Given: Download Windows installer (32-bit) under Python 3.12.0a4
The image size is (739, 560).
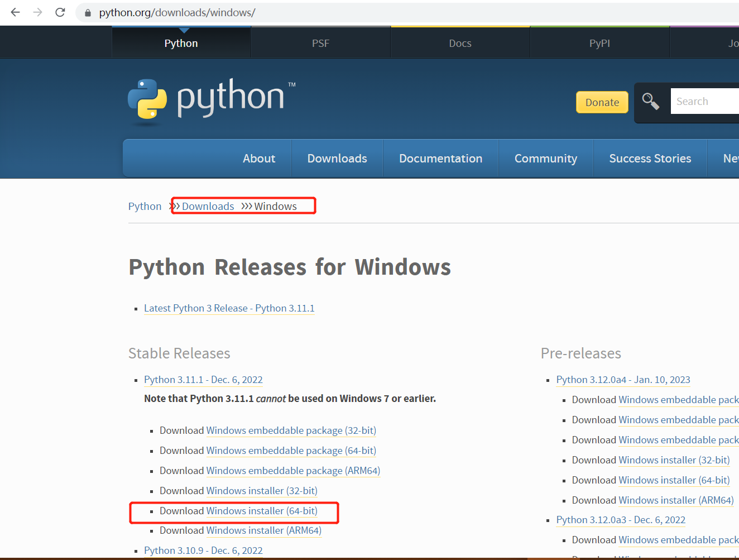Looking at the screenshot, I should tap(674, 460).
